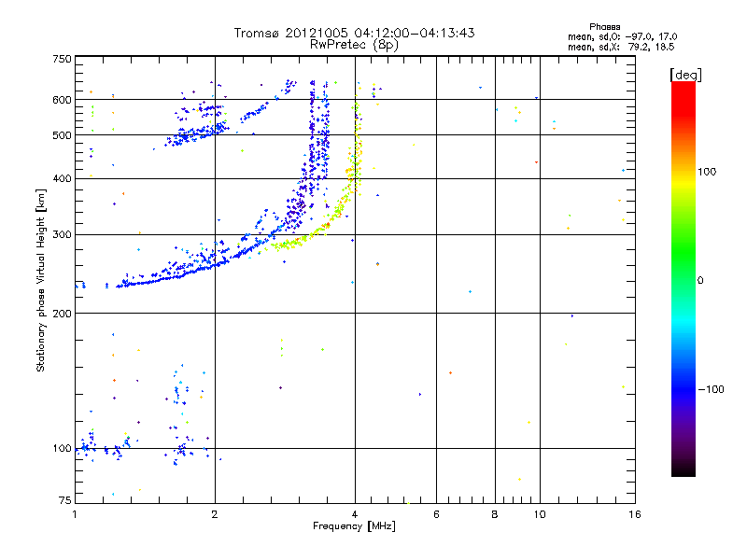The width and height of the screenshot is (747, 560).
Task: Click the y-axis tick label '200'
Action: 62,314
